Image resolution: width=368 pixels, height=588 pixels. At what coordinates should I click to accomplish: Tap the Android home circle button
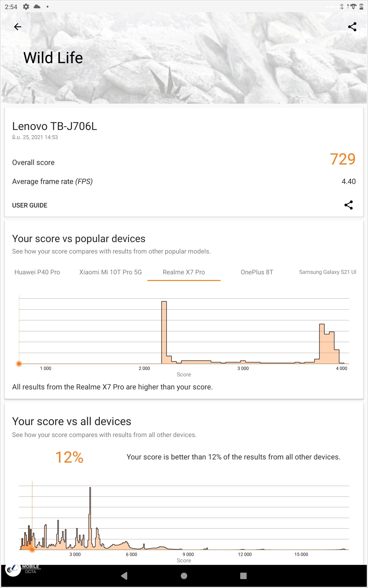click(x=184, y=576)
